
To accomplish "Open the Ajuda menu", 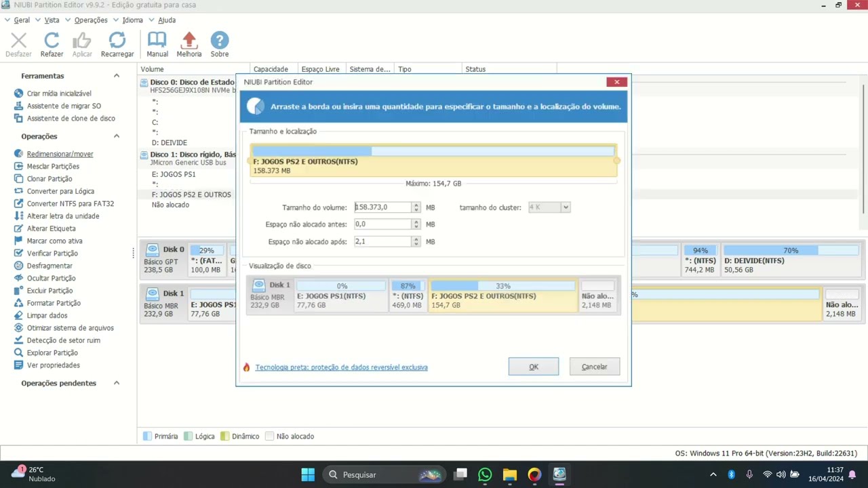I will pos(167,20).
